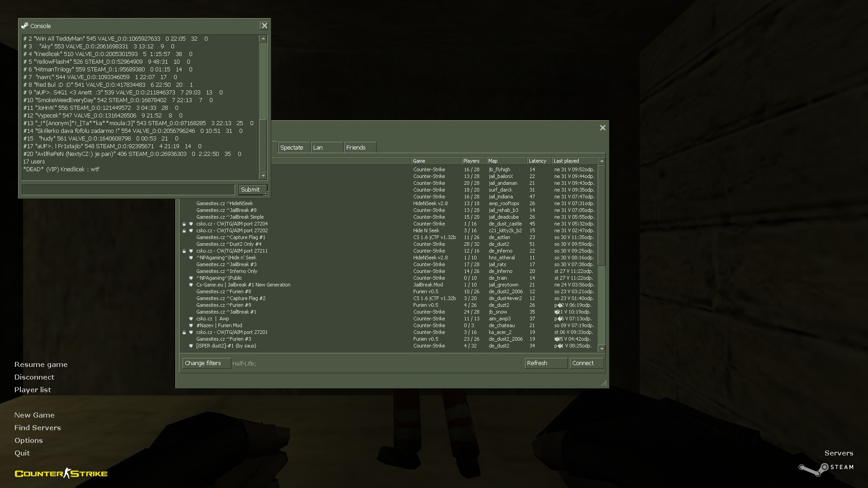Switch to the Friends tab
Viewport: 868px width, 488px height.
coord(360,148)
